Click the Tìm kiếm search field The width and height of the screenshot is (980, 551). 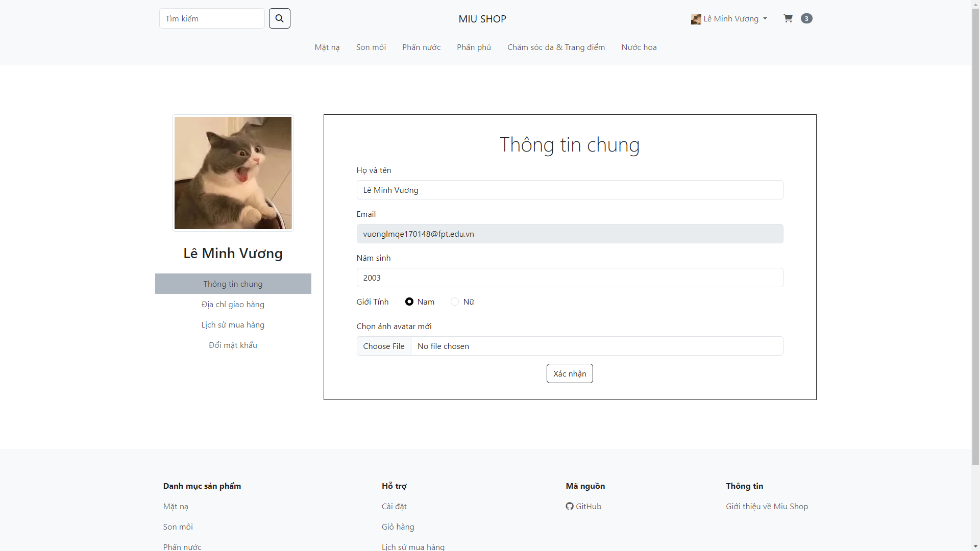pyautogui.click(x=212, y=18)
